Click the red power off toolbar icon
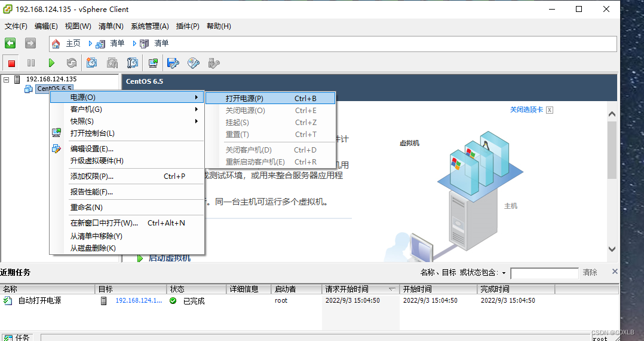Viewport: 644px width, 341px height. [11, 63]
